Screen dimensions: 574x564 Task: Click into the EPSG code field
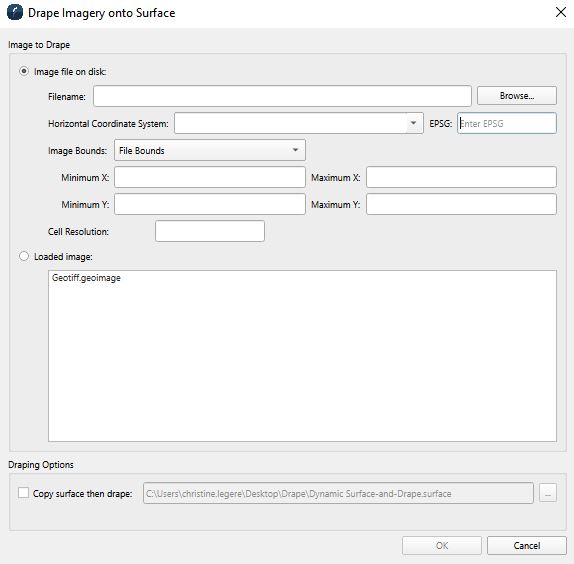click(x=507, y=123)
